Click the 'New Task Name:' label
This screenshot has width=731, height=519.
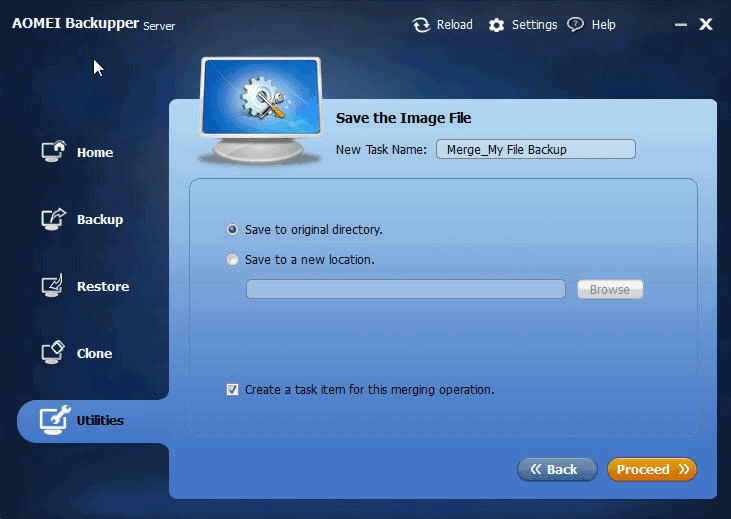point(381,150)
